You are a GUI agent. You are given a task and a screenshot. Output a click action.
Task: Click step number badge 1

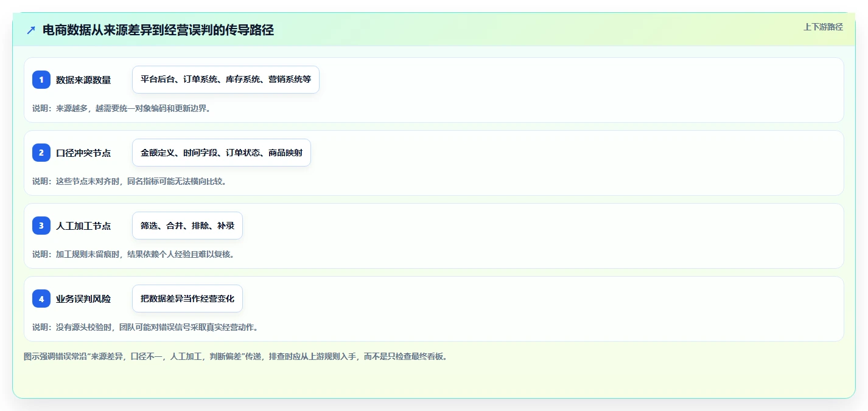(41, 80)
